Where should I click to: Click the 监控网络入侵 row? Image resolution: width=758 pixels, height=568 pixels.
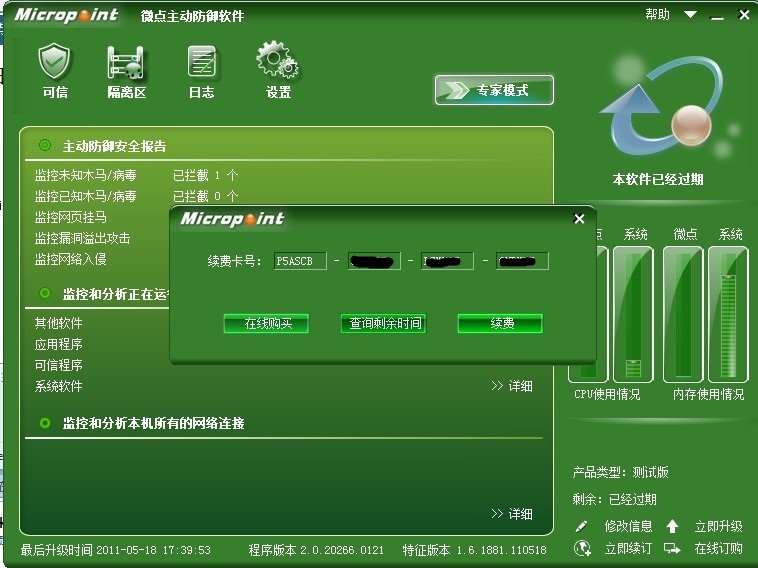click(71, 260)
